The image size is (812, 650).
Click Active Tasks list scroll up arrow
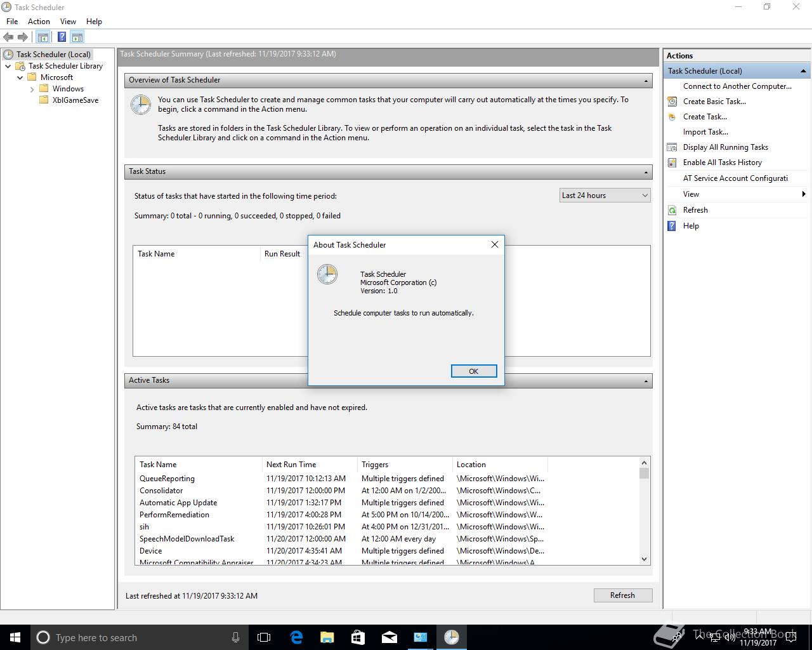[x=644, y=463]
